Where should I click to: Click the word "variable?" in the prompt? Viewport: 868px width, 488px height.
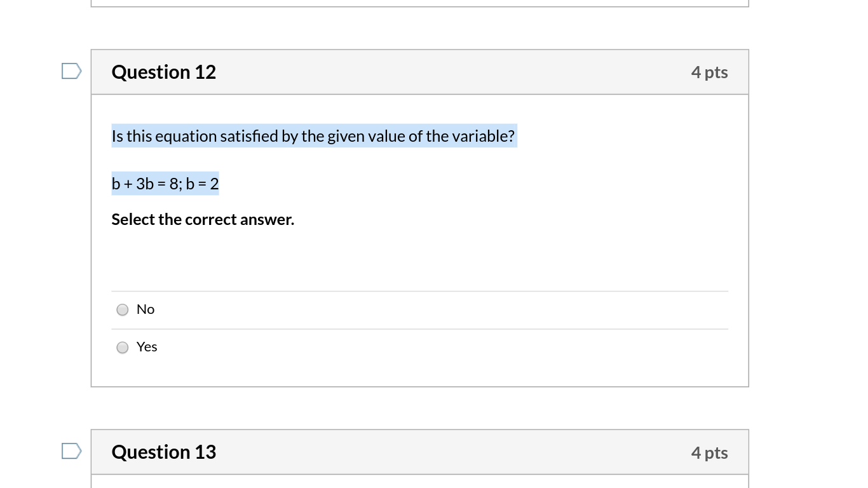coord(483,137)
